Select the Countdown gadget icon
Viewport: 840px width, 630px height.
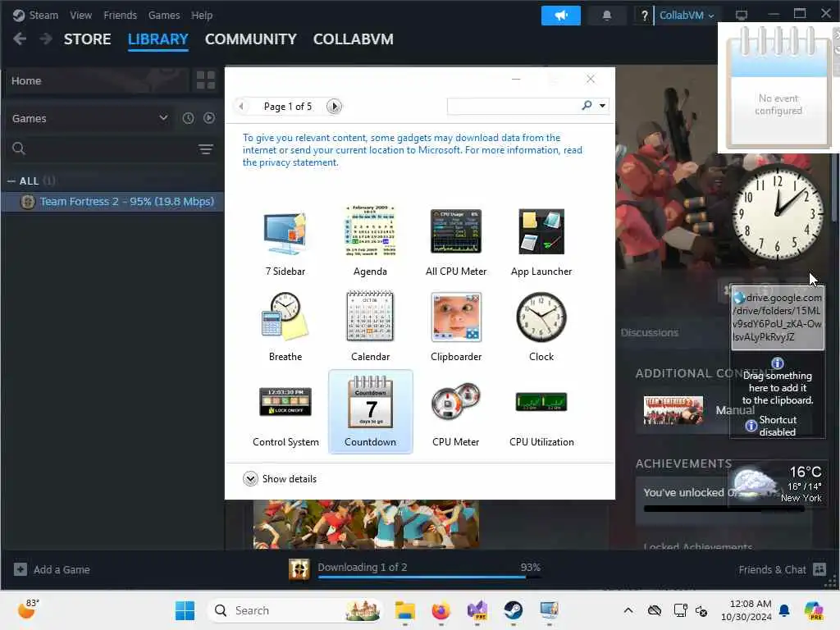[x=370, y=402]
